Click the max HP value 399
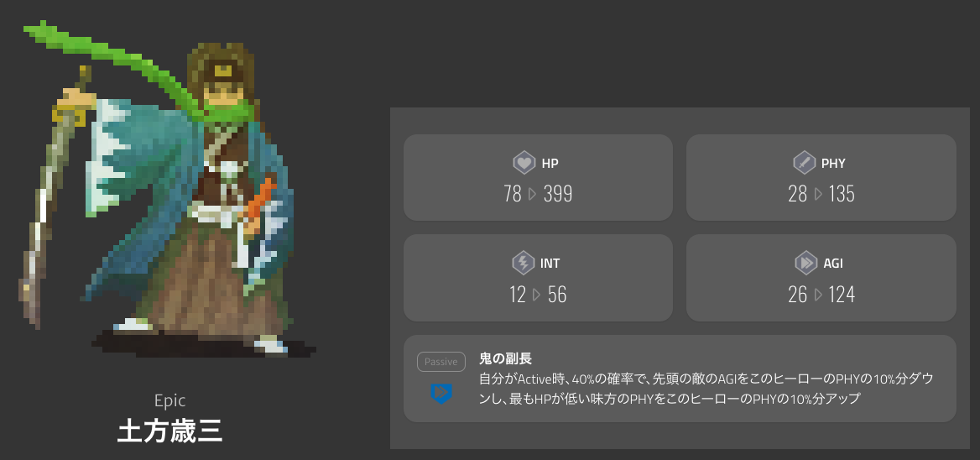The height and width of the screenshot is (460, 980). coord(558,195)
